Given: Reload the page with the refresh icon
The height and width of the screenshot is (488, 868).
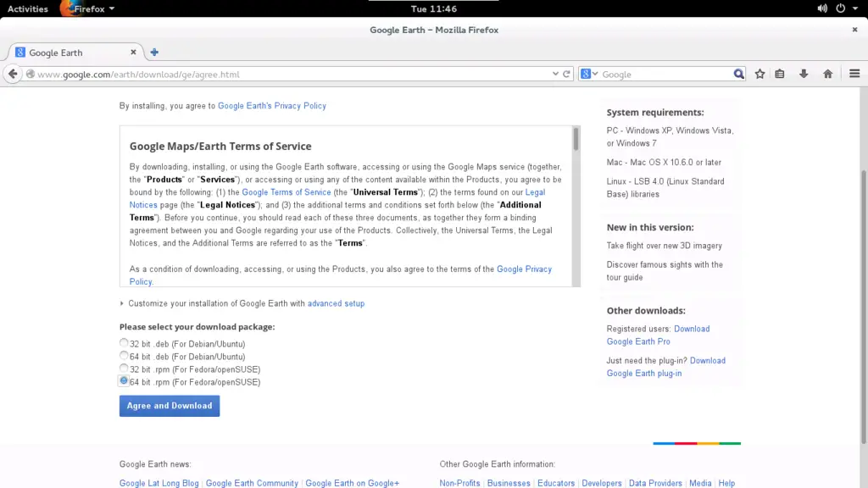Looking at the screenshot, I should [566, 74].
